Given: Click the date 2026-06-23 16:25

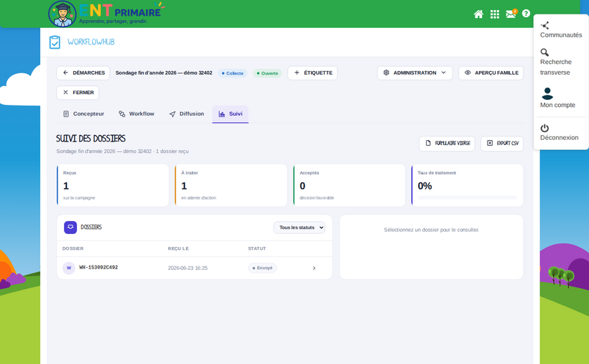Looking at the screenshot, I should [x=187, y=269].
